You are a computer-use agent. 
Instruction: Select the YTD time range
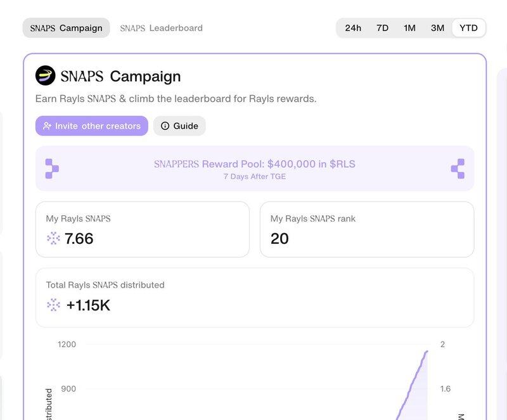click(468, 28)
